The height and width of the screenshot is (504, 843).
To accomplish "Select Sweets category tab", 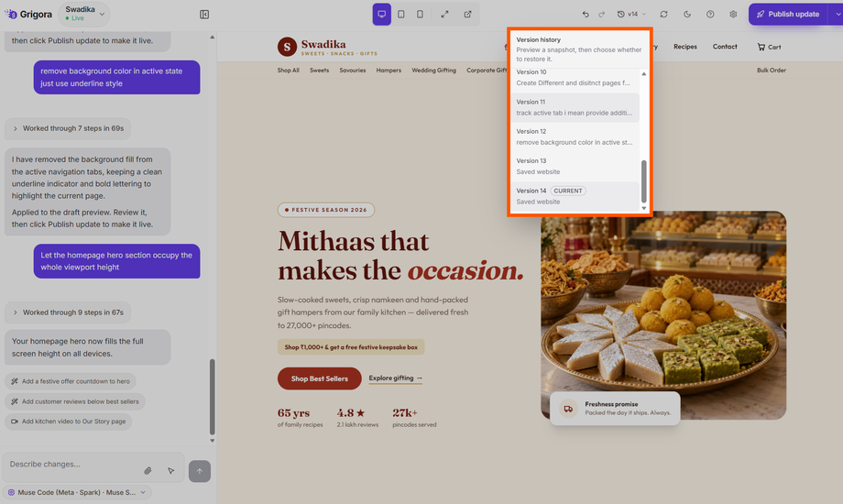I will coord(320,71).
